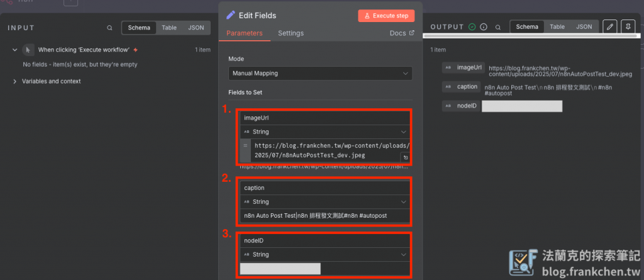Image resolution: width=644 pixels, height=280 pixels.
Task: Click the string type icon beside output imageUrl
Action: click(x=448, y=67)
